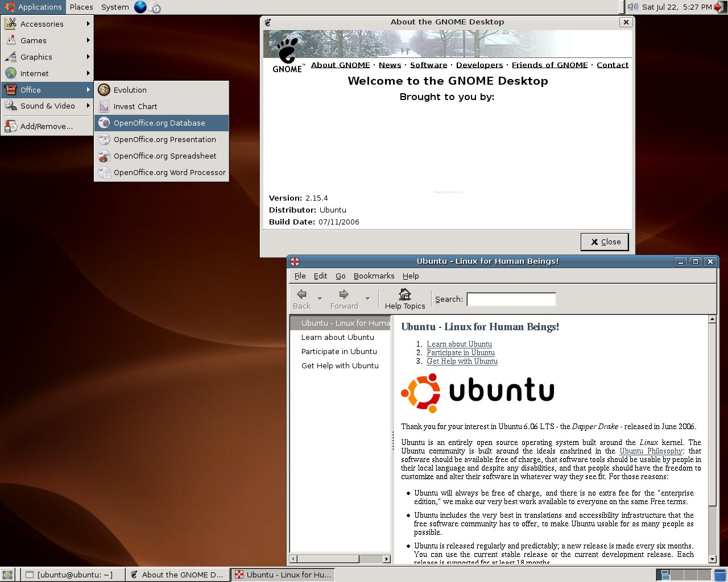
Task: Click the Trash icon in bottom panel
Action: [720, 575]
